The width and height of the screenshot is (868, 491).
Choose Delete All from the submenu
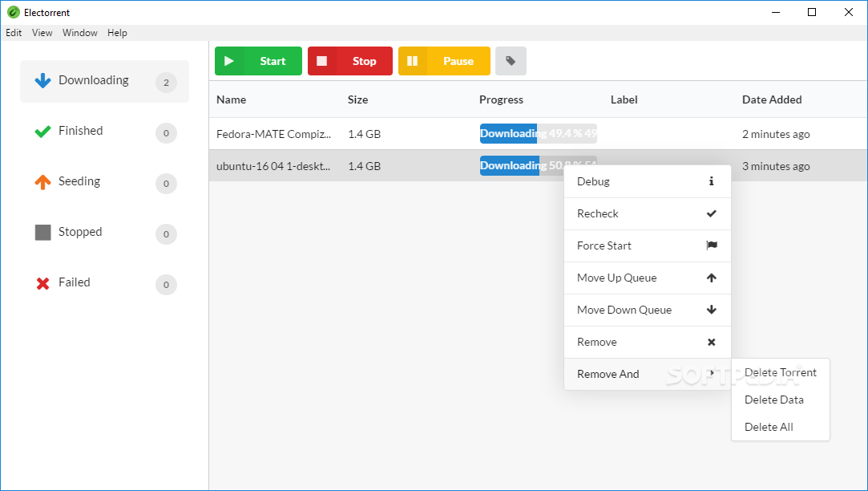point(780,427)
